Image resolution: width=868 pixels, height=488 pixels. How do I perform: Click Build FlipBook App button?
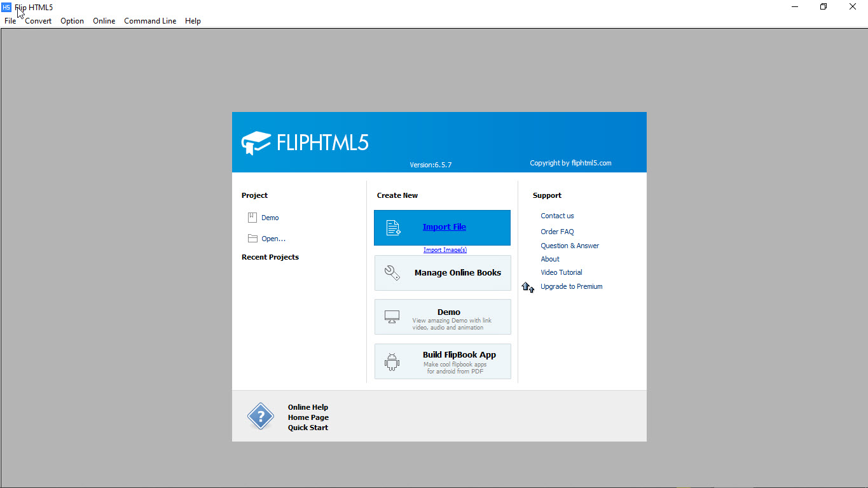pyautogui.click(x=443, y=361)
